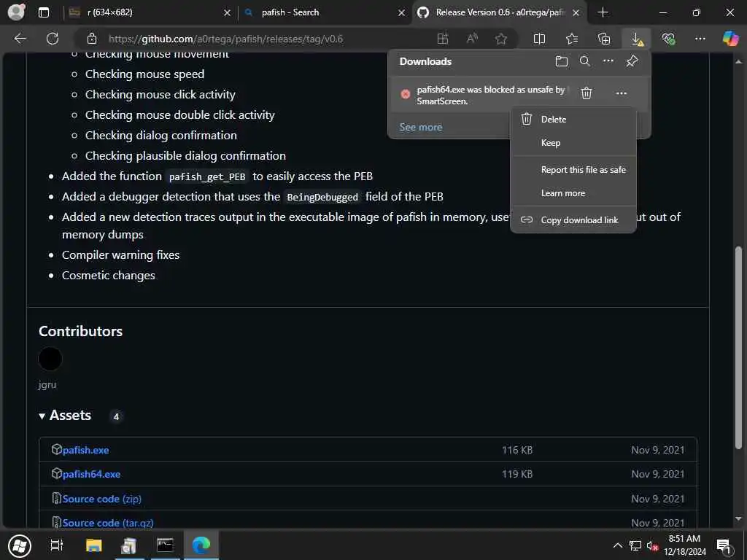Open the notification center icon
The image size is (747, 560).
(x=724, y=546)
